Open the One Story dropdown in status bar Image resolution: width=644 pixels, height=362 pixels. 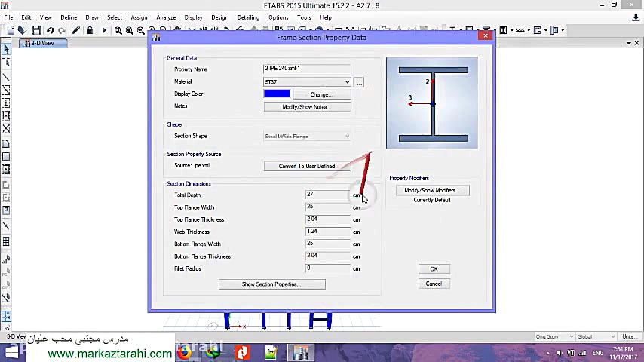tap(554, 336)
